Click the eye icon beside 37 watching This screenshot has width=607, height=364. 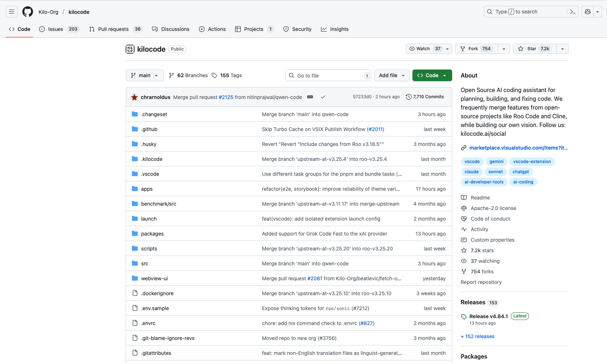click(x=464, y=261)
